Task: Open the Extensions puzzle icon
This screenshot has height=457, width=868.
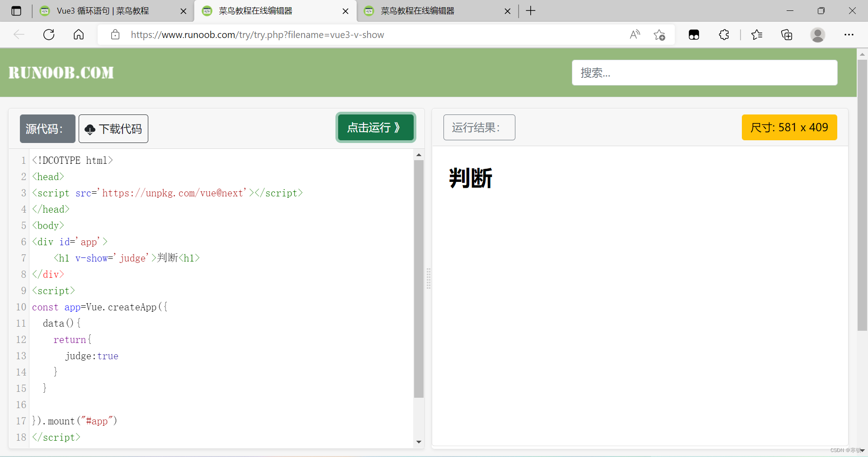Action: (724, 35)
